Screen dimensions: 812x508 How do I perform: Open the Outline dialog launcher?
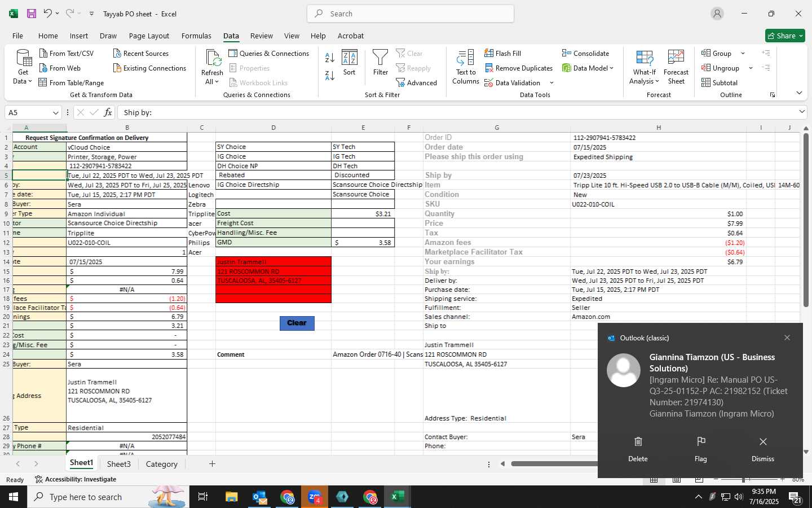773,95
